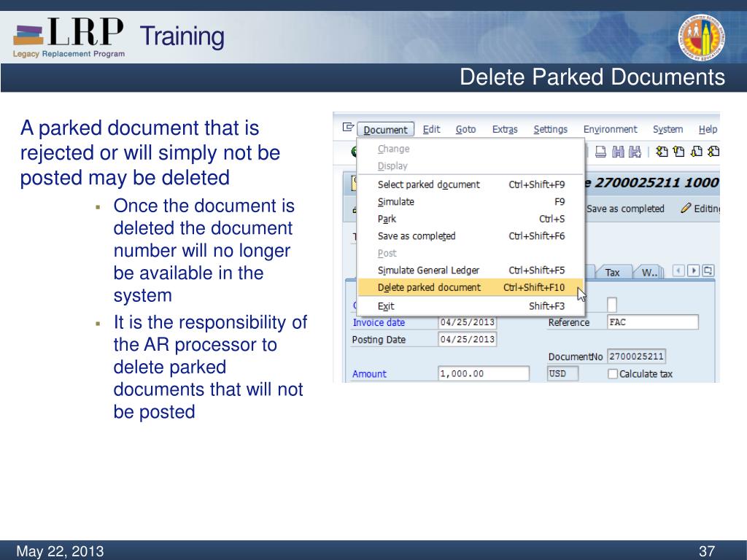Click the Last Page icon

point(713,152)
